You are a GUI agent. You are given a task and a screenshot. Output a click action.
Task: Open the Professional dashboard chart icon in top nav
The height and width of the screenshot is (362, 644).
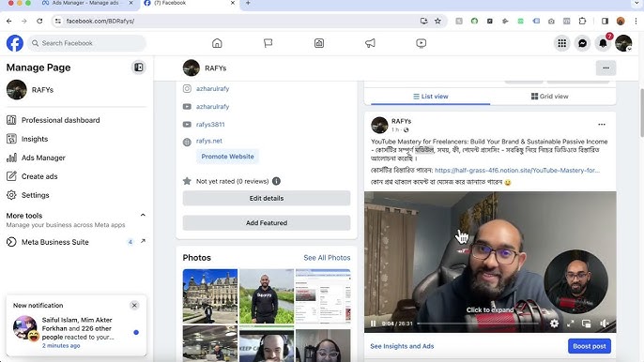tap(319, 43)
